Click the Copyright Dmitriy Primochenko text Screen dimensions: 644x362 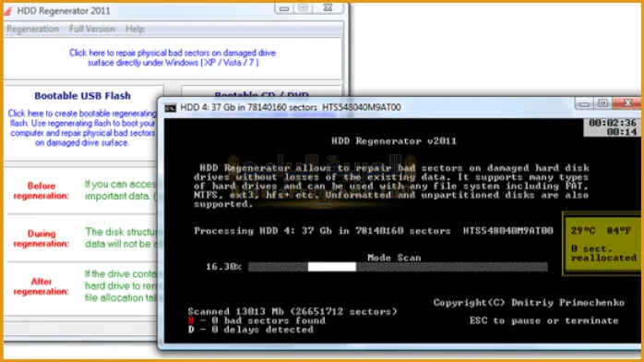(529, 303)
